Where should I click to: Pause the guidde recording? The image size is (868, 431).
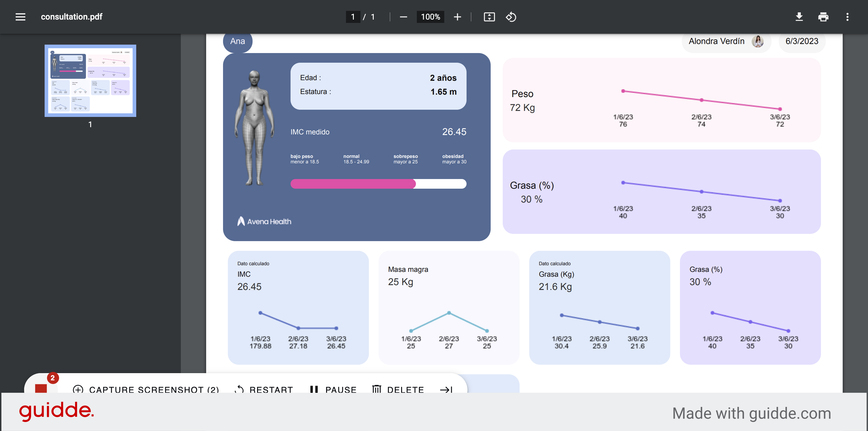click(333, 389)
